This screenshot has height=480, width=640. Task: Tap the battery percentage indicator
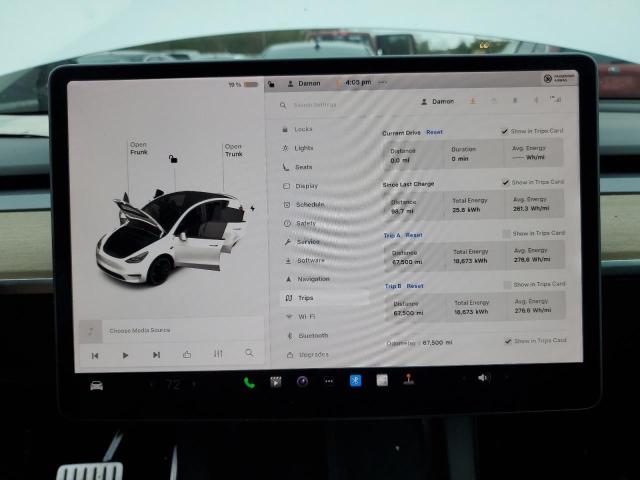[243, 84]
